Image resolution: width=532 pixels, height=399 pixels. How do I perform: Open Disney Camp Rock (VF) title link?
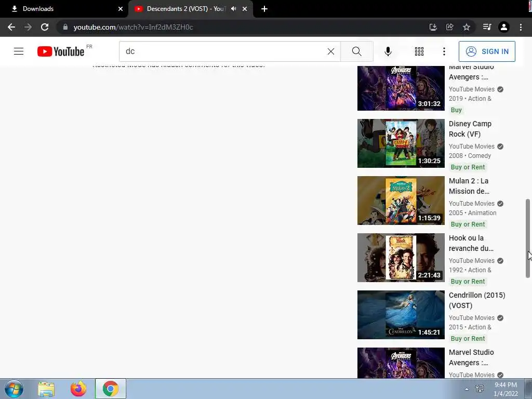(470, 129)
